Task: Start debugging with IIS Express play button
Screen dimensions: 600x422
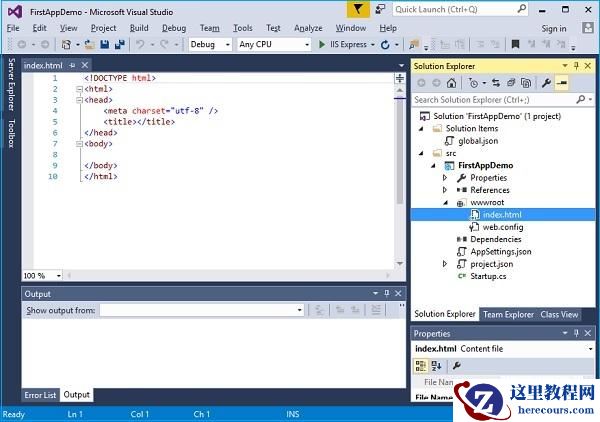Action: [322, 45]
